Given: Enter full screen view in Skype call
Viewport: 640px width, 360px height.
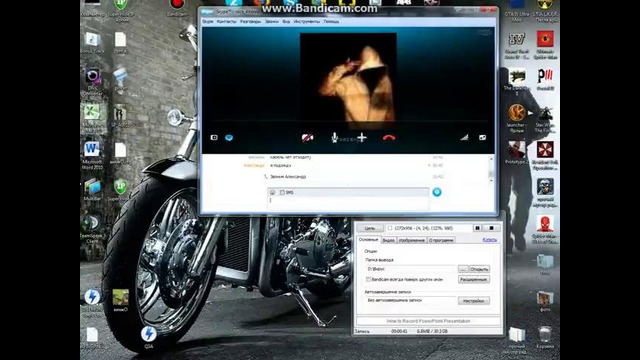Looking at the screenshot, I should click(482, 138).
